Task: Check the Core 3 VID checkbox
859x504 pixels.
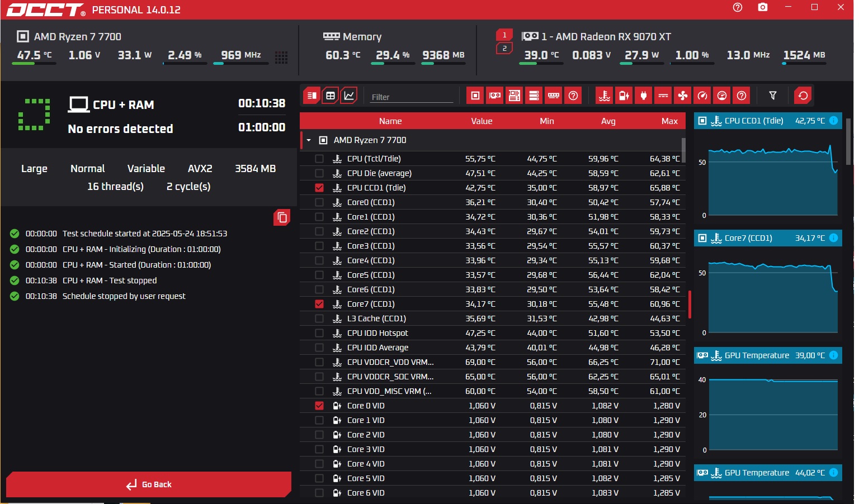Action: pos(319,449)
